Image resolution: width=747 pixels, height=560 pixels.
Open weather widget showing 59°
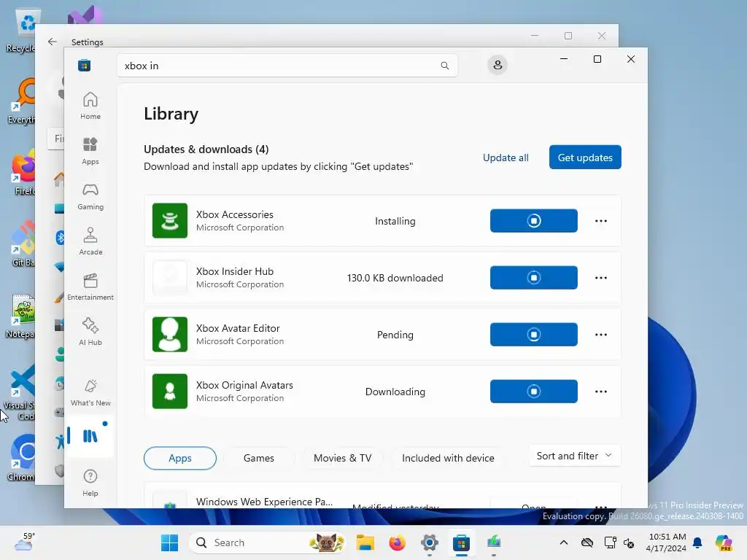click(x=24, y=542)
